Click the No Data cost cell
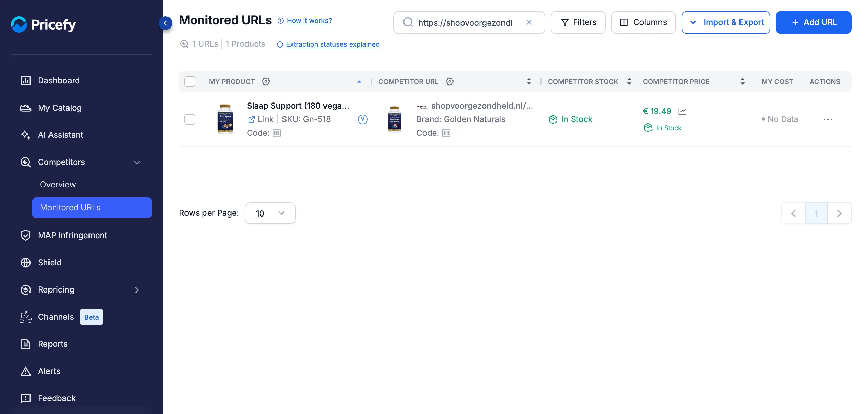The height and width of the screenshot is (414, 868). pyautogui.click(x=780, y=119)
